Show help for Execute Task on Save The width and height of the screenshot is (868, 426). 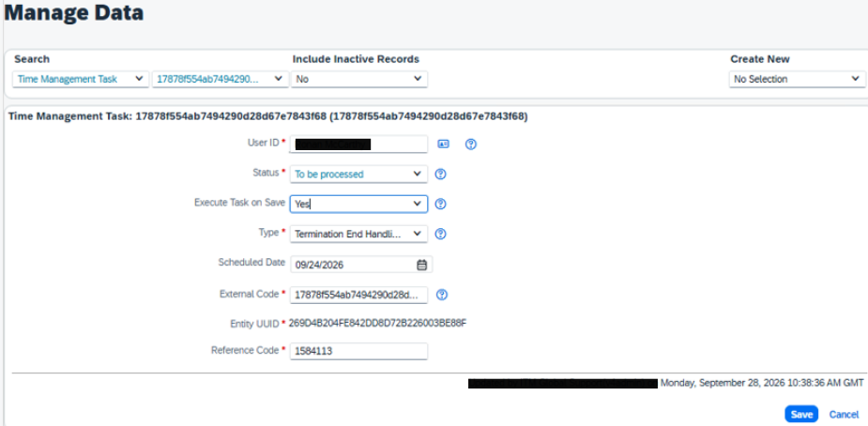click(441, 205)
